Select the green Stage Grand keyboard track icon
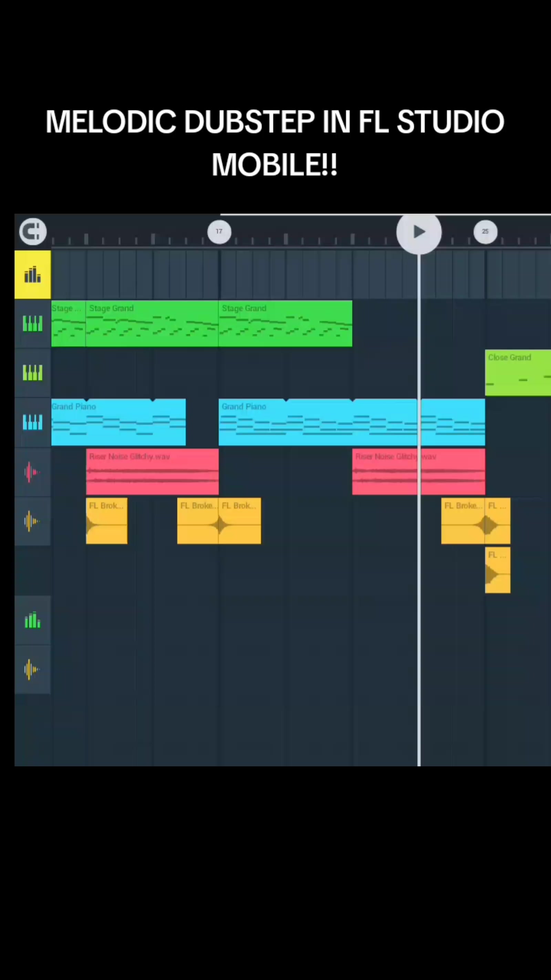This screenshot has width=551, height=980. [x=33, y=324]
